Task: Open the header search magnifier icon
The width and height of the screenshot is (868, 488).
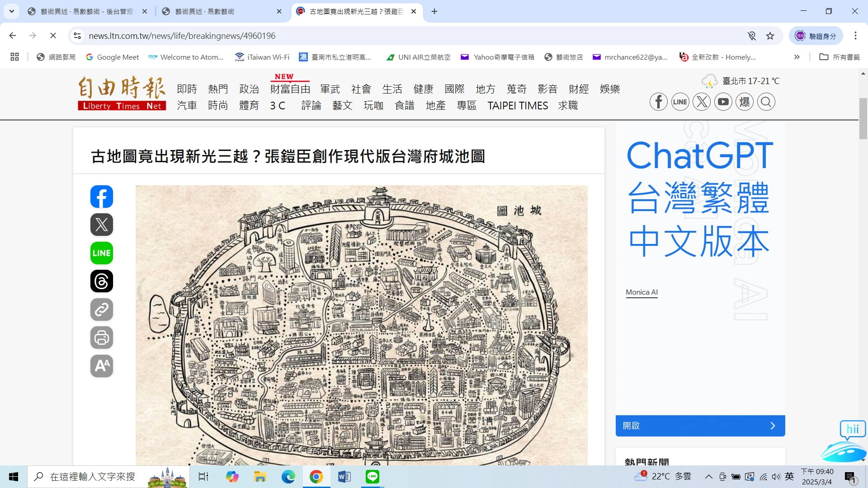Action: point(766,102)
